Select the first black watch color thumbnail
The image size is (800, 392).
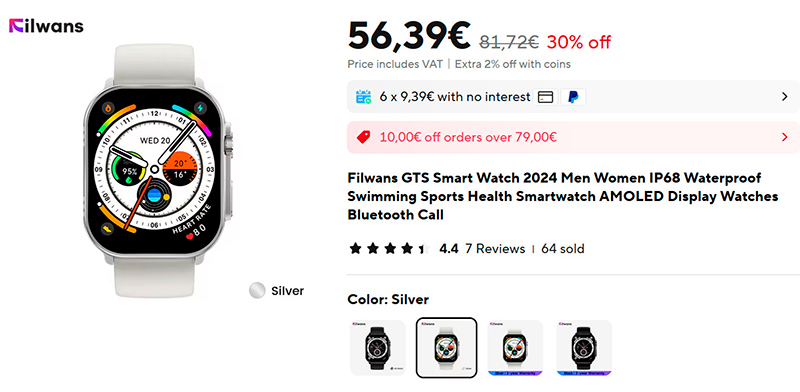click(x=378, y=348)
